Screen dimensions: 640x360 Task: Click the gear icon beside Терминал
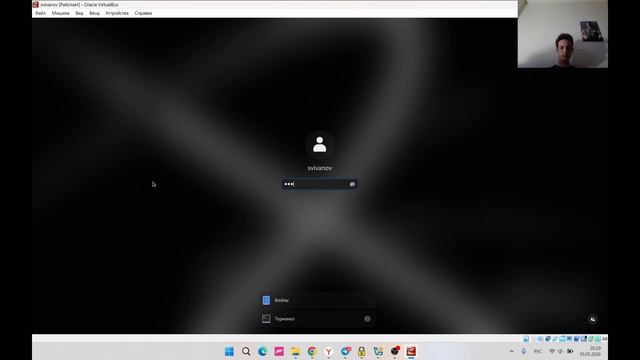[x=367, y=319]
